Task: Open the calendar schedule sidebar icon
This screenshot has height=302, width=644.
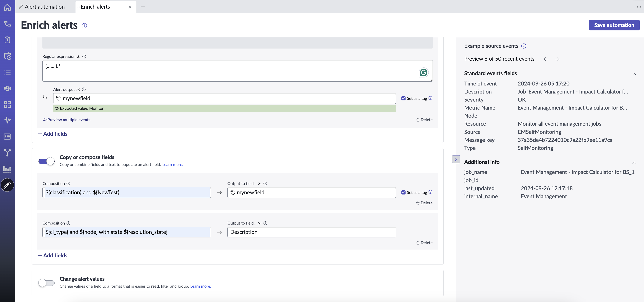Action: (x=7, y=56)
